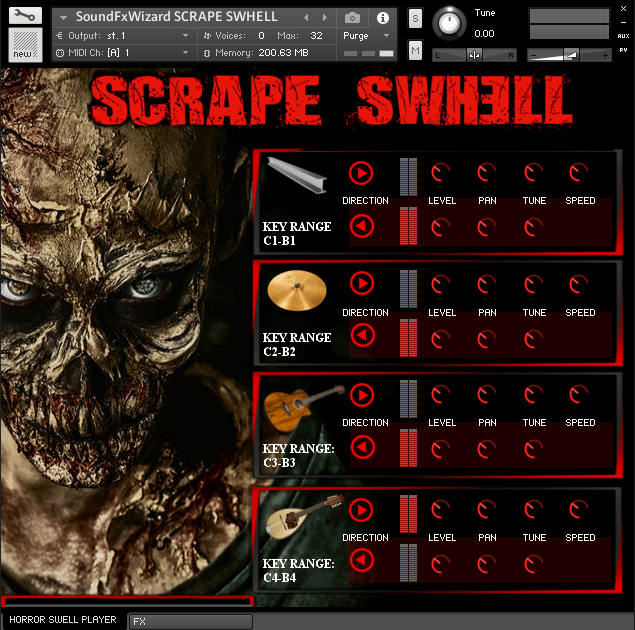Click C3-B3 lower reverse pan knob
This screenshot has height=630, width=635.
[486, 450]
